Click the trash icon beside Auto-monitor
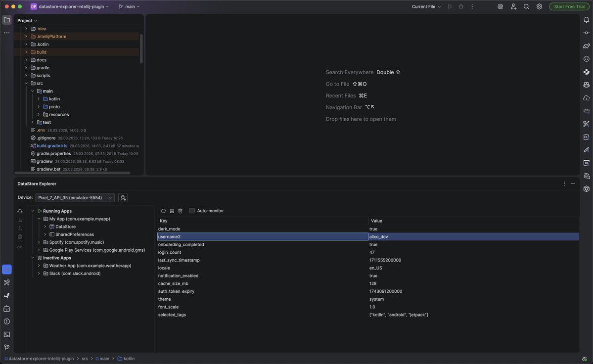The width and height of the screenshot is (593, 364). [181, 211]
